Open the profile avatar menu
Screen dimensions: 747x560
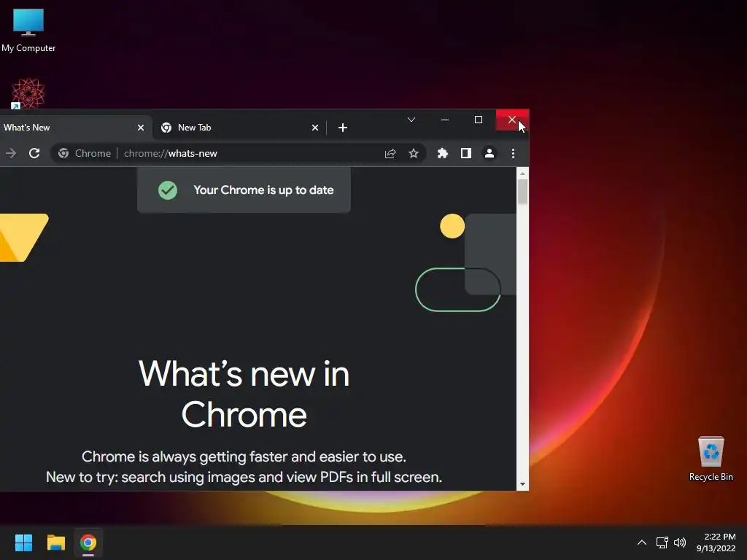(x=489, y=153)
